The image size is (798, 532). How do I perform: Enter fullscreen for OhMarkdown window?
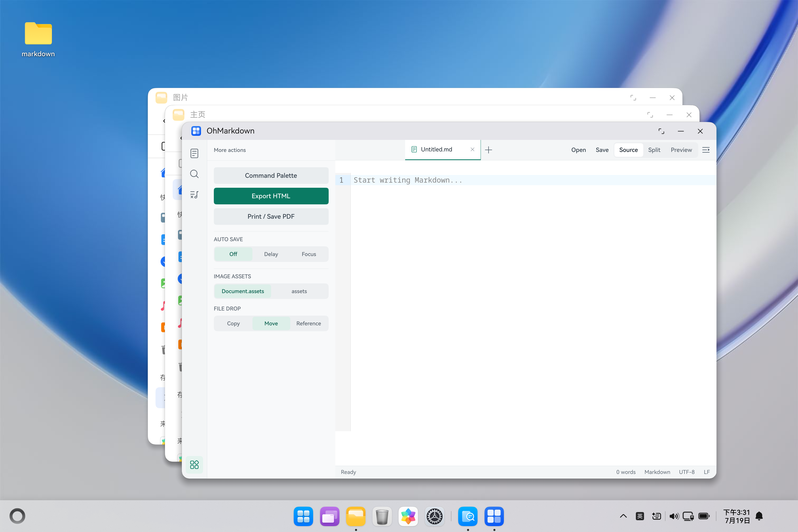click(661, 131)
